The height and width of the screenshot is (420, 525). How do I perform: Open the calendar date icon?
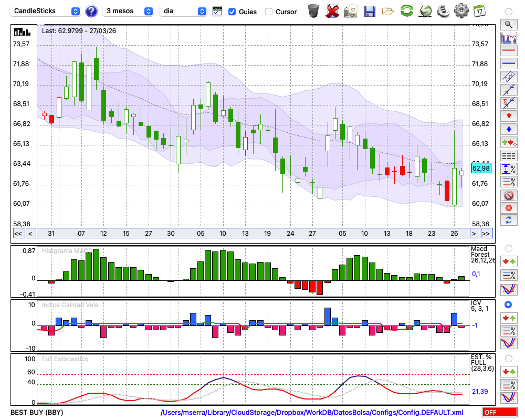(479, 11)
